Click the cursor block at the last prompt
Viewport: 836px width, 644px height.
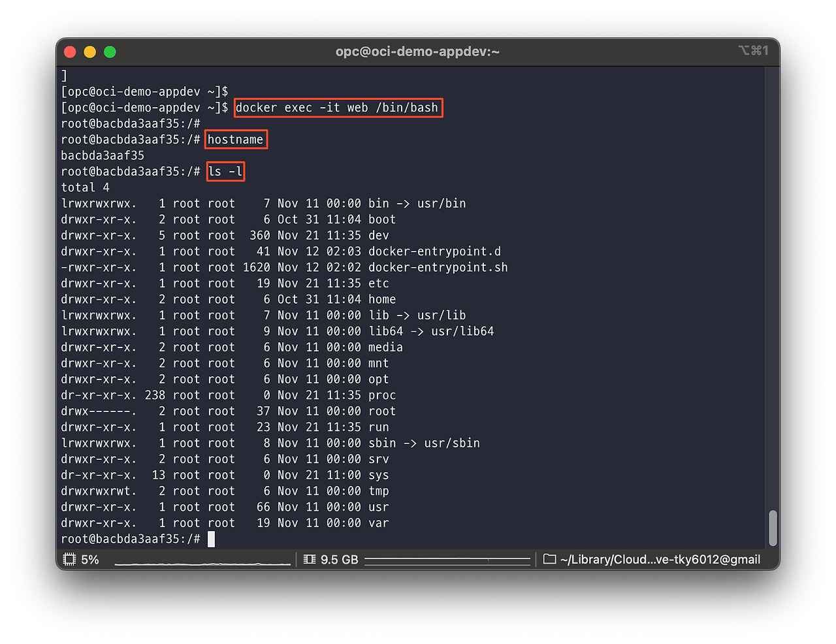click(211, 539)
